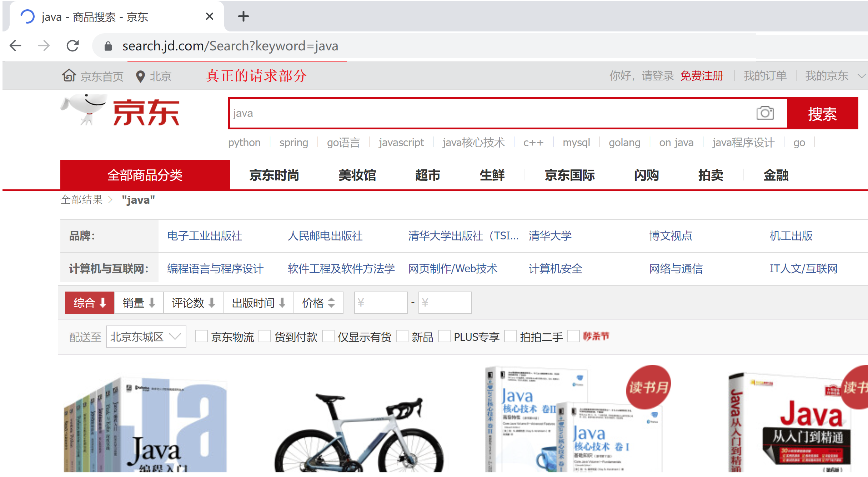
Task: Check the PLUS专享 checkbox
Action: point(444,336)
